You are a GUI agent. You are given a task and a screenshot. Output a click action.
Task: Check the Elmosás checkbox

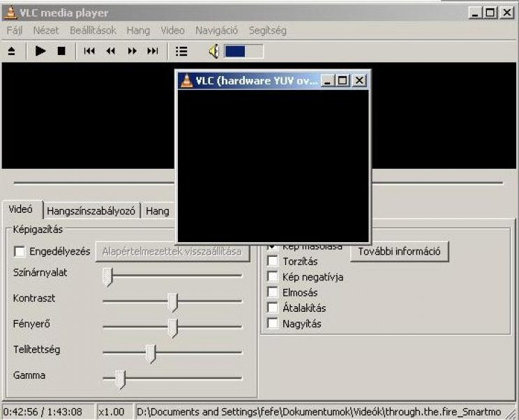click(273, 292)
